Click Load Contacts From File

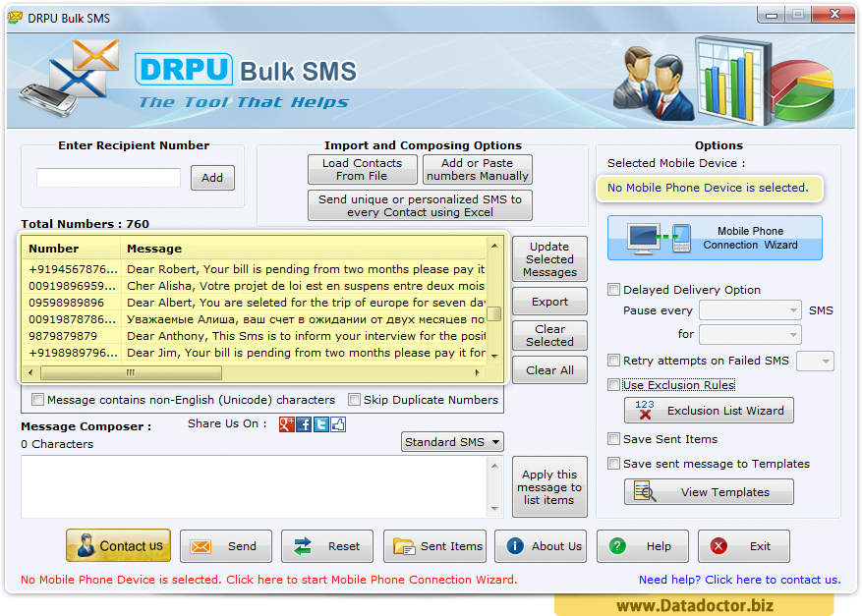(363, 169)
